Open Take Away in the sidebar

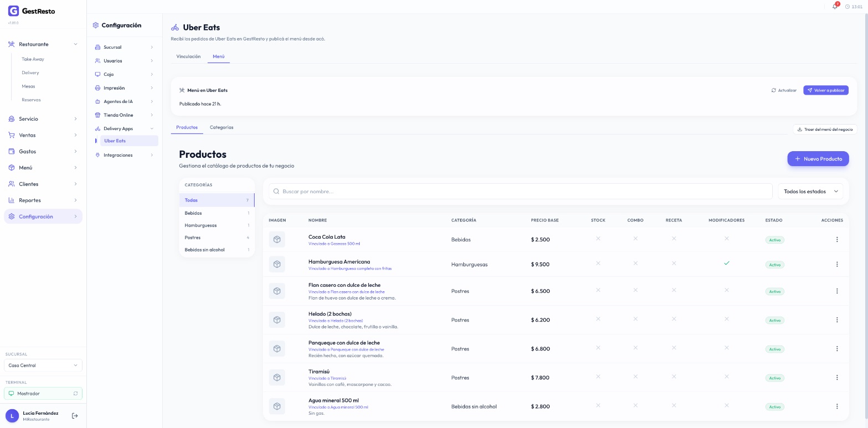pyautogui.click(x=33, y=59)
